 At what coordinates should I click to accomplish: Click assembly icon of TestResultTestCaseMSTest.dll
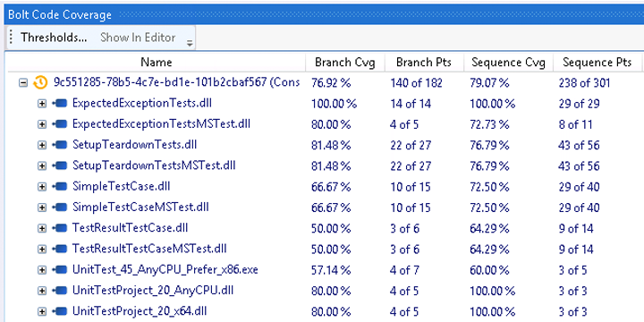(x=60, y=249)
